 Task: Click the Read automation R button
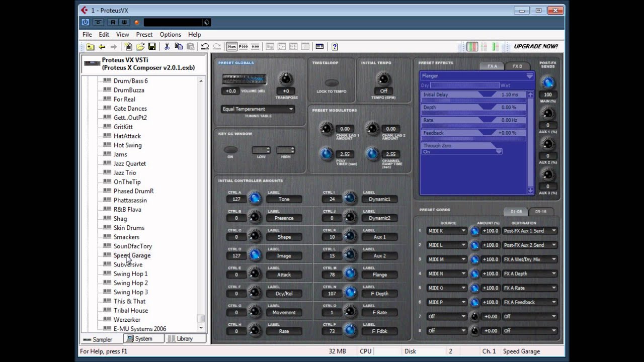[113, 22]
